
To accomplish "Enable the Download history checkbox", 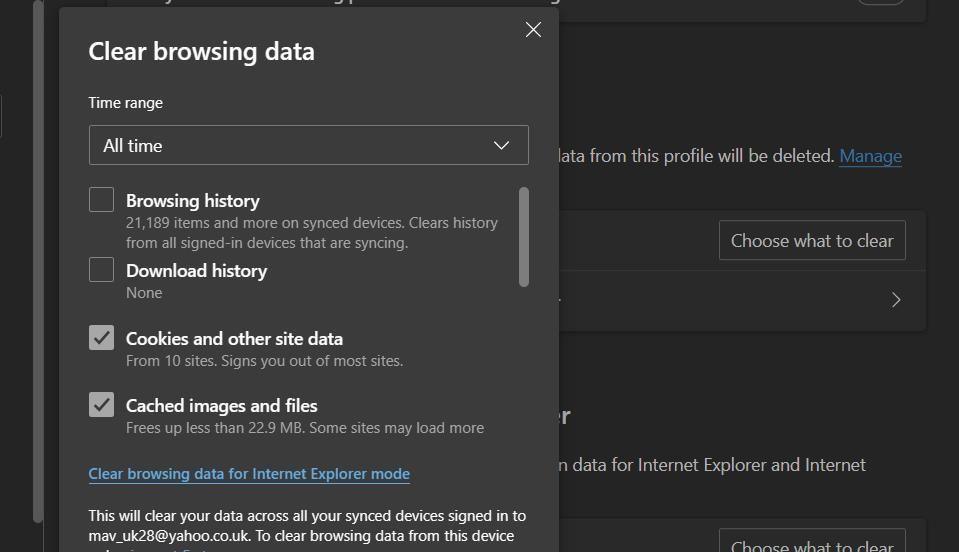I will pos(102,270).
